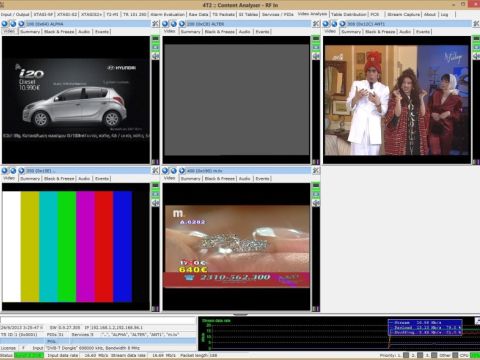Click the "PIDs: 31" status cell
The image size is (480, 360).
(x=55, y=334)
